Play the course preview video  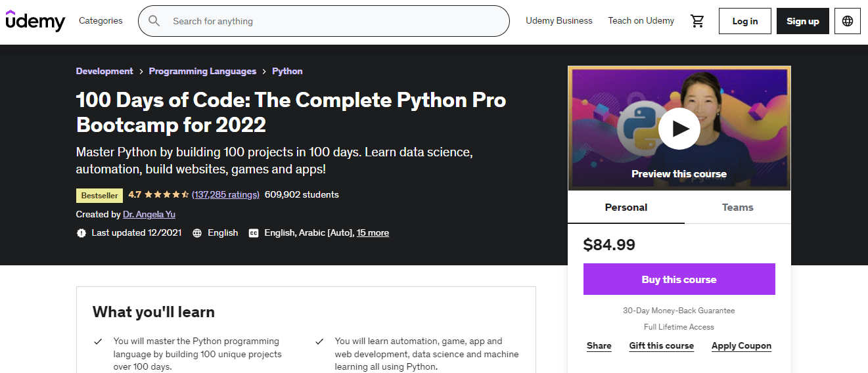point(679,129)
